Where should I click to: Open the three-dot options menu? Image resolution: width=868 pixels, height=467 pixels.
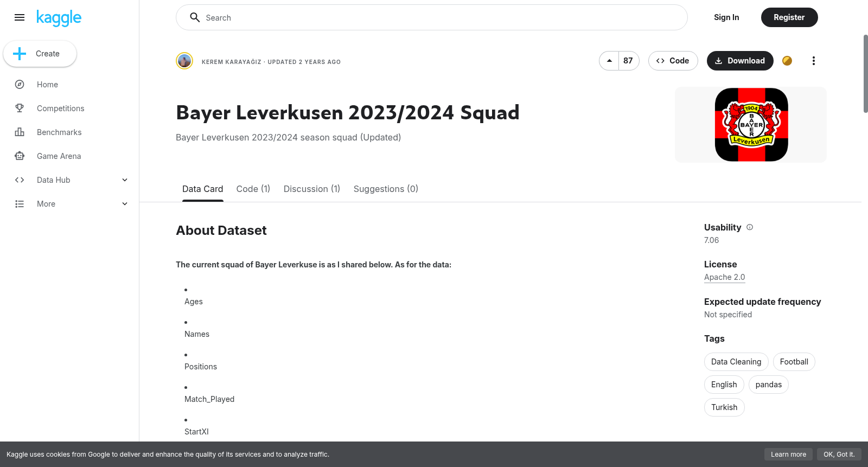813,61
